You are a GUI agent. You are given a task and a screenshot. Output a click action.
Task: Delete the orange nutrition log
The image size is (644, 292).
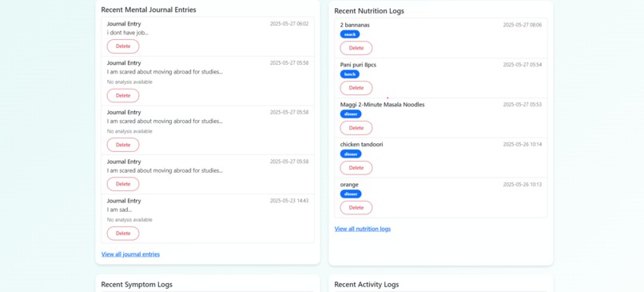[356, 208]
